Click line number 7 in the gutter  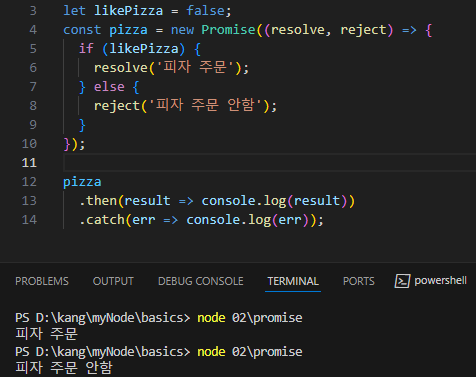coord(33,87)
